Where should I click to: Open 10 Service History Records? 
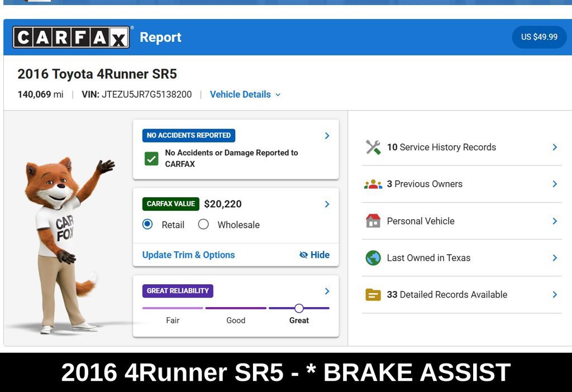click(x=461, y=147)
